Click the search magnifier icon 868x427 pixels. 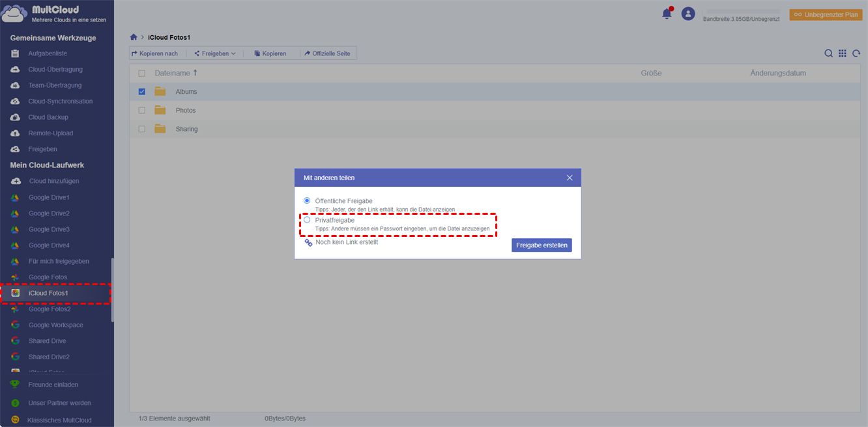828,53
